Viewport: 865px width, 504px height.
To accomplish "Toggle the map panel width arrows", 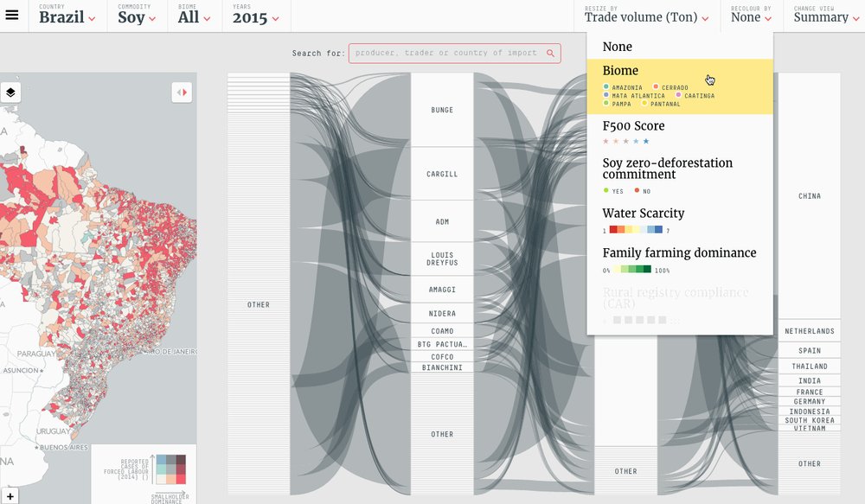I will tap(182, 93).
